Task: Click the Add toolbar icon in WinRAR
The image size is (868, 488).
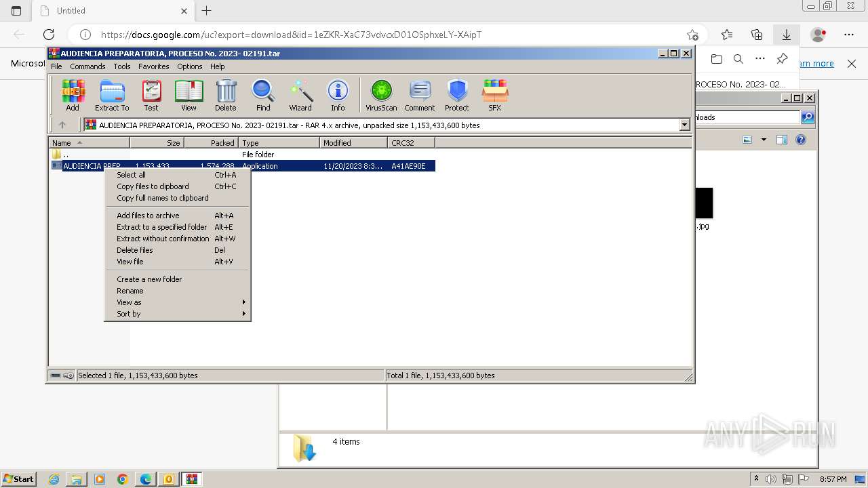Action: point(73,95)
